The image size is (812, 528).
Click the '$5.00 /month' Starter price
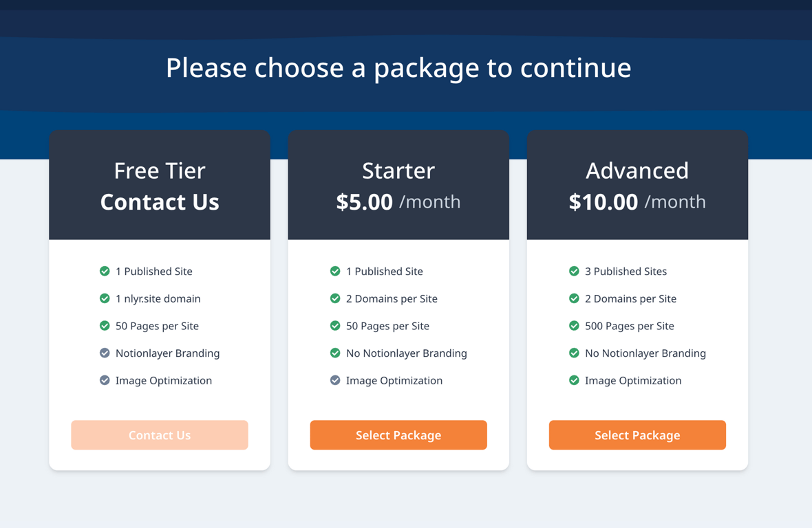click(x=398, y=202)
